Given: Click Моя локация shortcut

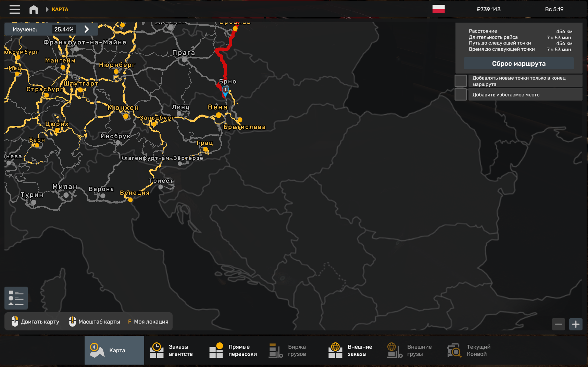Looking at the screenshot, I should click(x=148, y=322).
